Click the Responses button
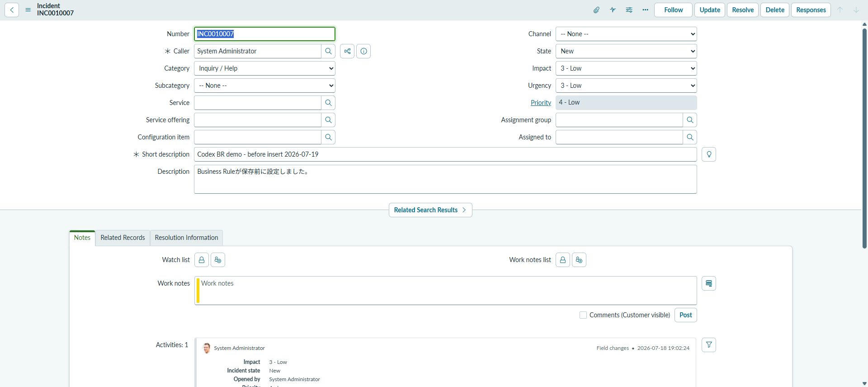The image size is (868, 387). (x=811, y=10)
